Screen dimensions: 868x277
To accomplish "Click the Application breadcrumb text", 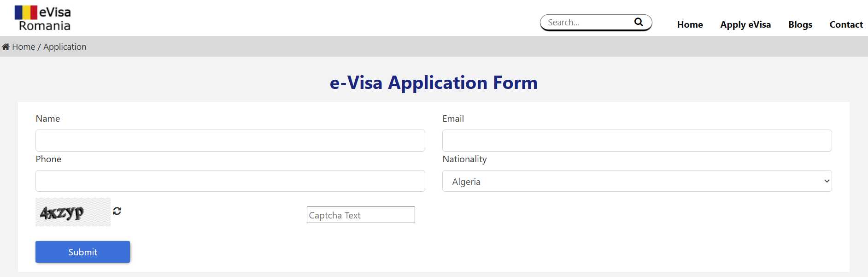I will point(65,47).
